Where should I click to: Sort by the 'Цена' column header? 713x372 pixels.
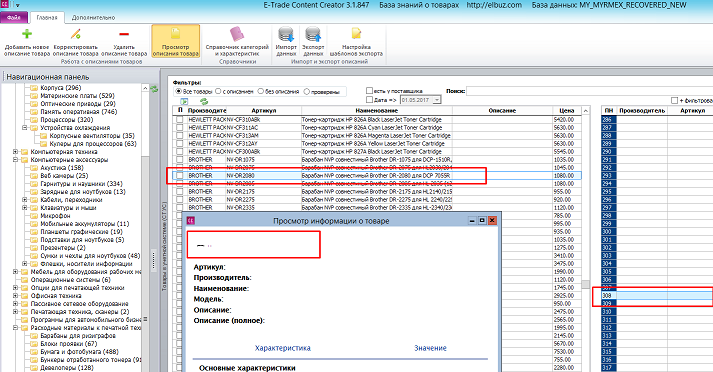[x=567, y=111]
